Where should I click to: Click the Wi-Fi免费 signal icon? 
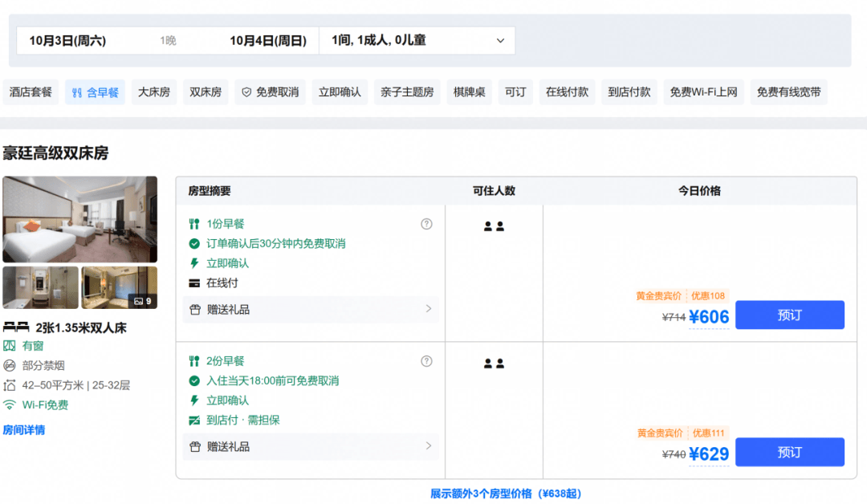coord(10,404)
